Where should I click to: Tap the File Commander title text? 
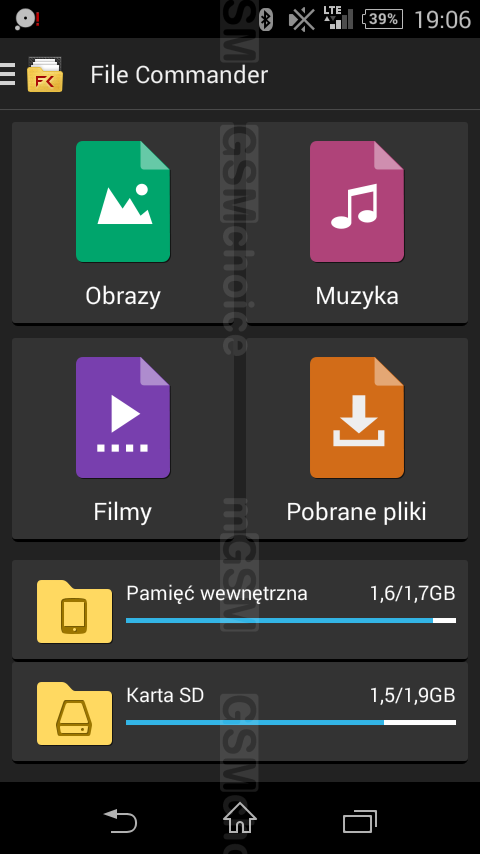(x=179, y=75)
